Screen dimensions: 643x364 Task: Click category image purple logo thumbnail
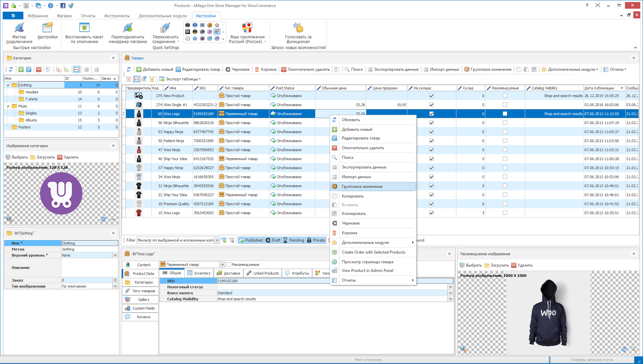coord(61,193)
